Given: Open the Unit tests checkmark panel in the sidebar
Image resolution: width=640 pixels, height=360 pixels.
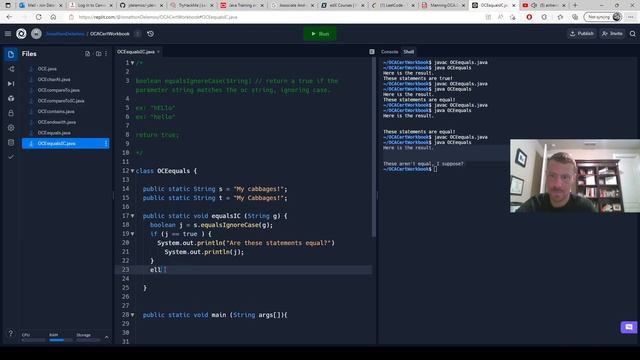Looking at the screenshot, I should click(x=11, y=157).
